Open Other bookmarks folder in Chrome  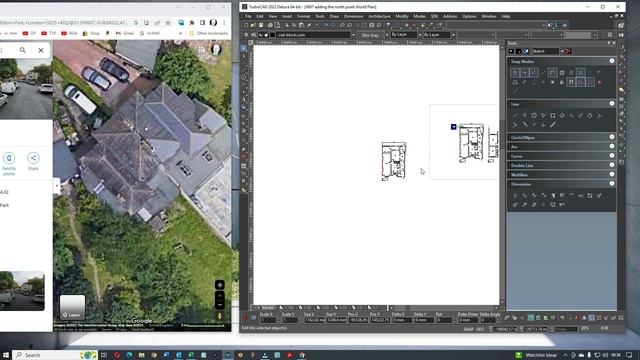[x=209, y=33]
